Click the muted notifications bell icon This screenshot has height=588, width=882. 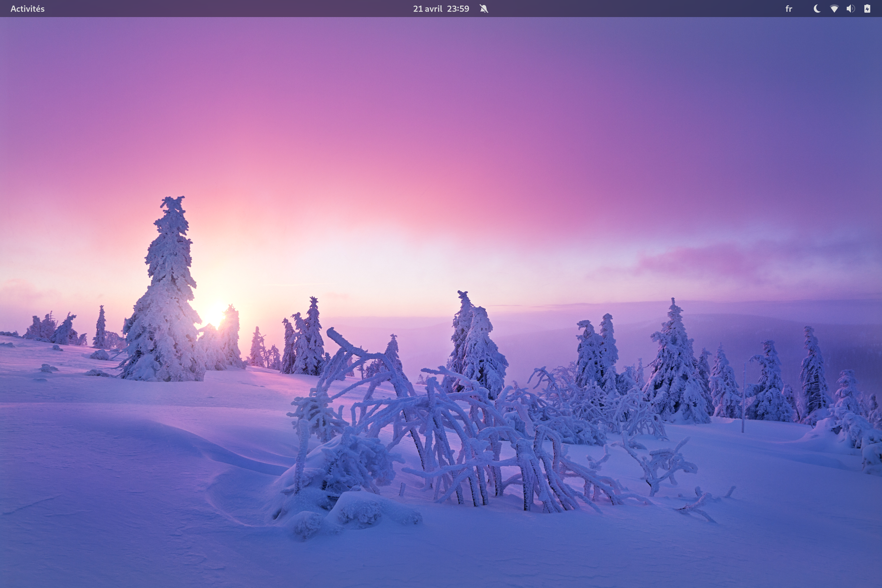484,9
